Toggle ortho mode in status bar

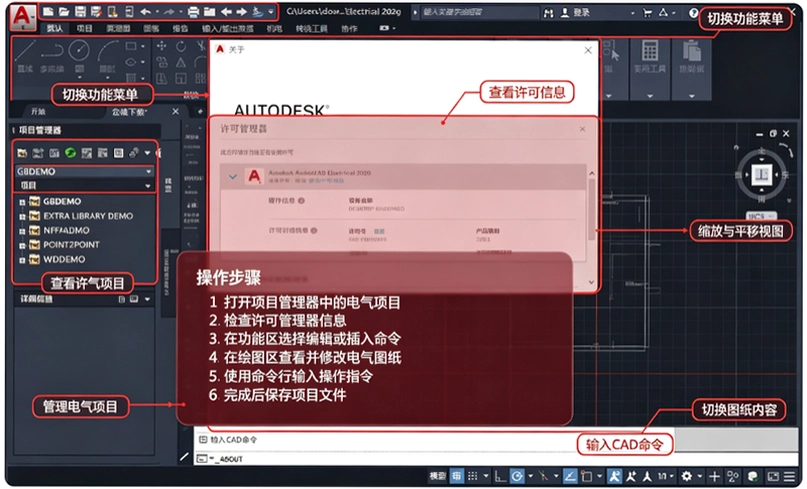[x=500, y=476]
